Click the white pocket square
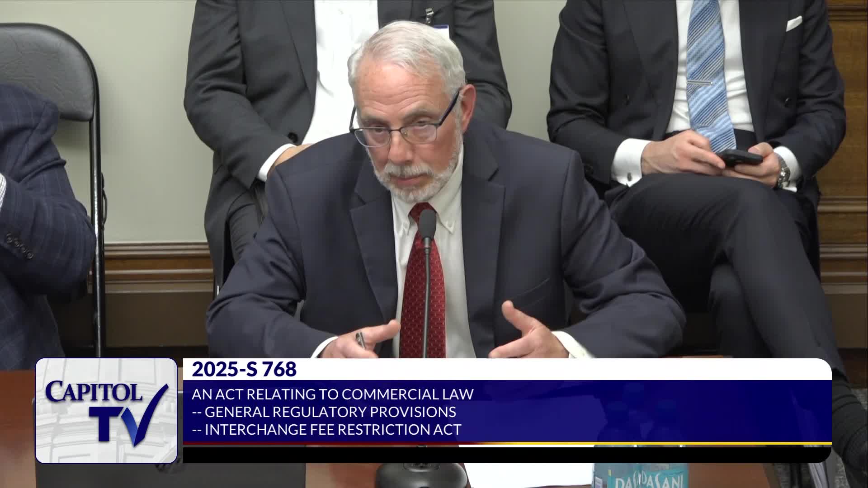 tap(793, 23)
